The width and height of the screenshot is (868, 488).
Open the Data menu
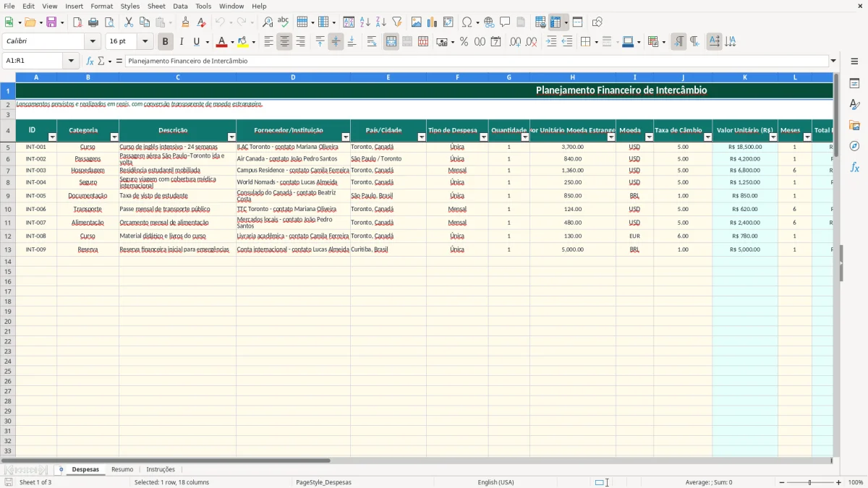[180, 6]
